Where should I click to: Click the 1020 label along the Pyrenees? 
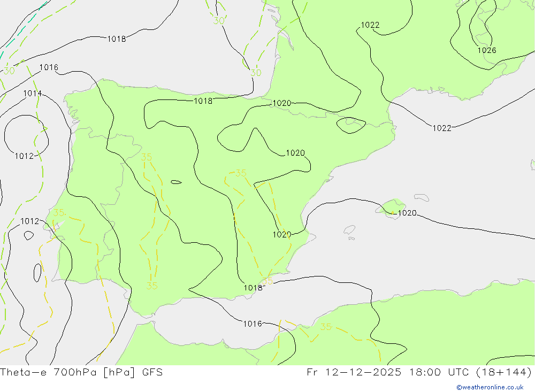tap(282, 103)
